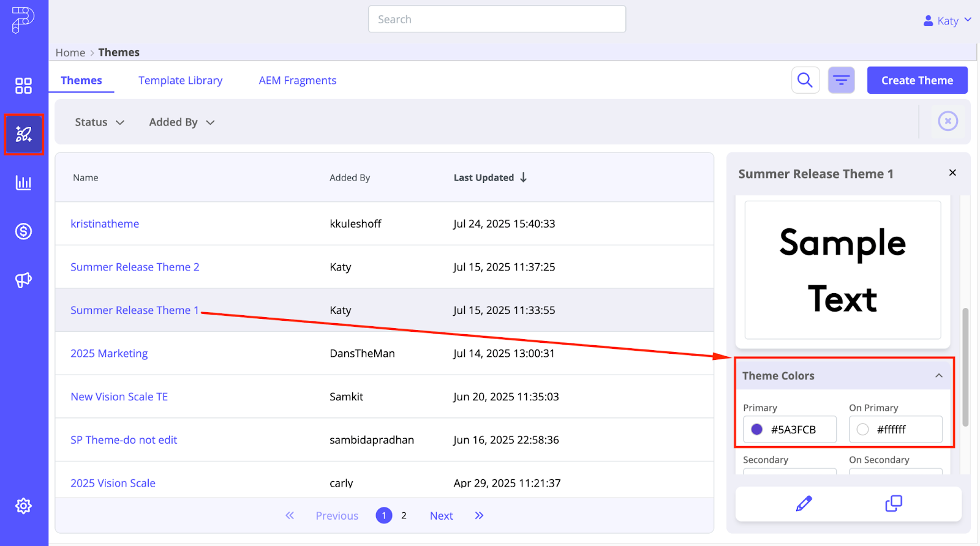
Task: Open the analytics bar chart sidebar icon
Action: pyautogui.click(x=23, y=182)
